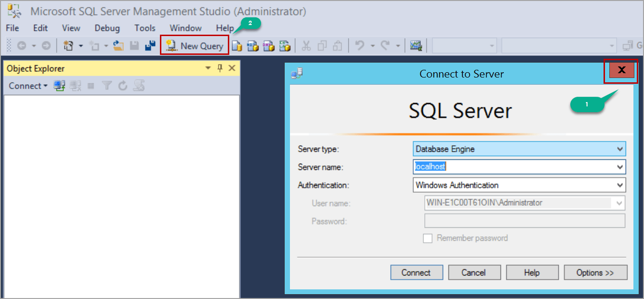Click the Options button in Connect dialog
Screen dimensions: 644x299
tap(595, 272)
